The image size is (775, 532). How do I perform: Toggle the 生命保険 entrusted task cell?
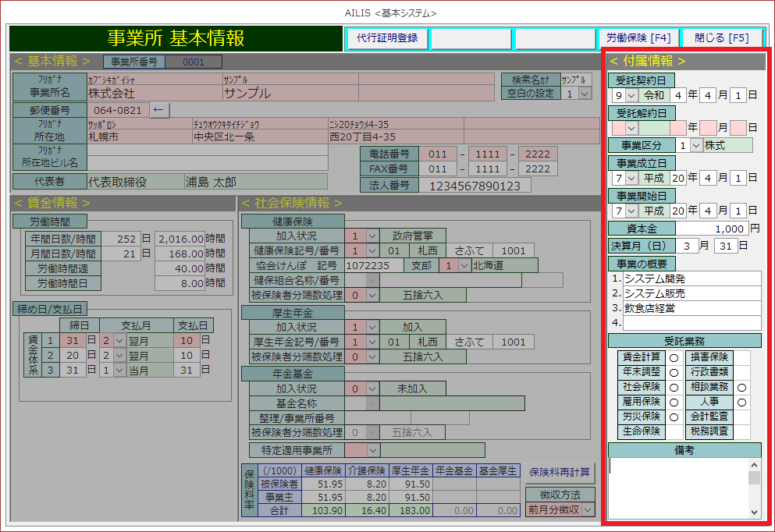673,431
